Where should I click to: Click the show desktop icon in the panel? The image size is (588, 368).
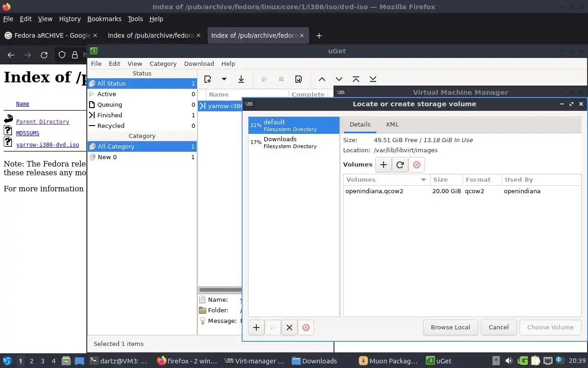click(x=79, y=361)
